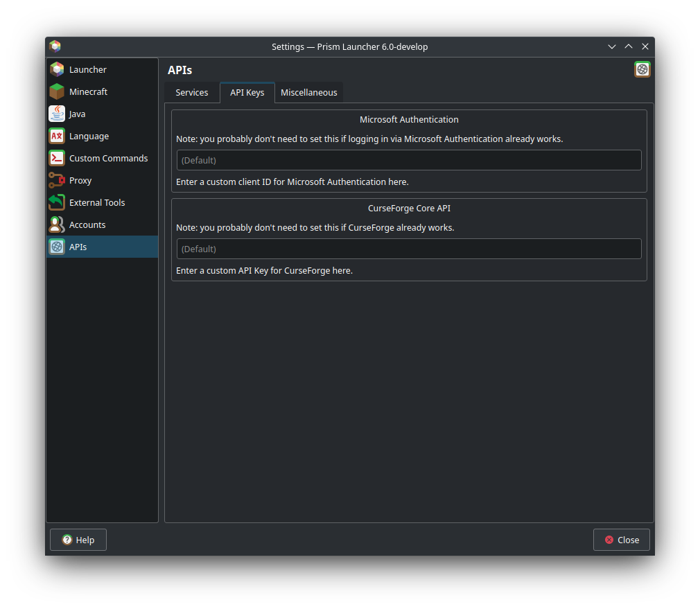Click the Close button at bottom right
The height and width of the screenshot is (609, 700).
click(x=622, y=540)
